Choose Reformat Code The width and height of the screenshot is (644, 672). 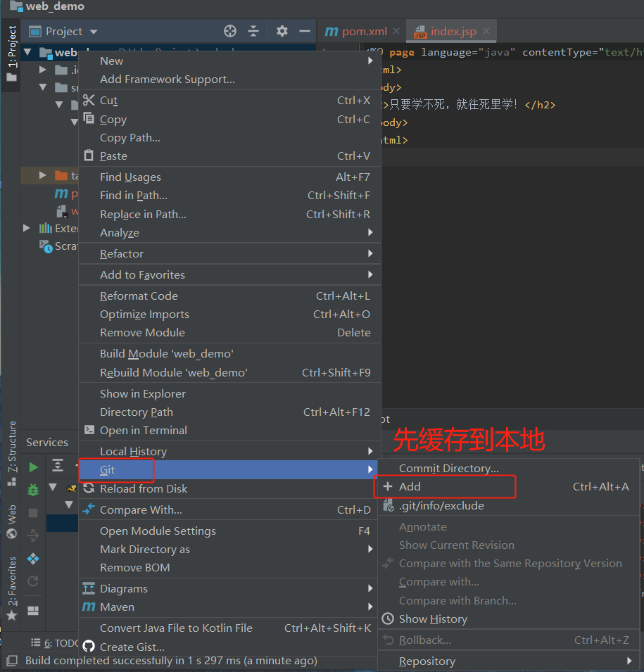(230, 296)
